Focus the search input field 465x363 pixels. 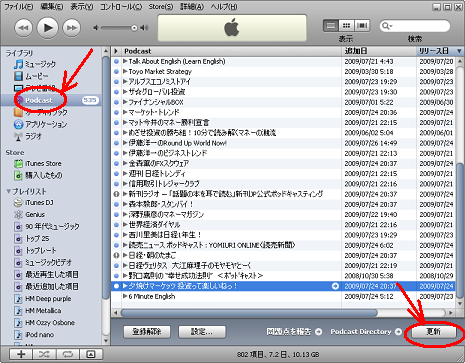click(415, 26)
